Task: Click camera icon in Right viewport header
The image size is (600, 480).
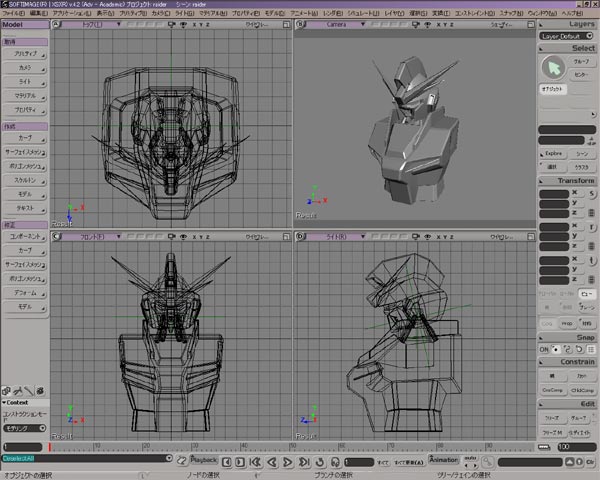Action: pyautogui.click(x=416, y=237)
